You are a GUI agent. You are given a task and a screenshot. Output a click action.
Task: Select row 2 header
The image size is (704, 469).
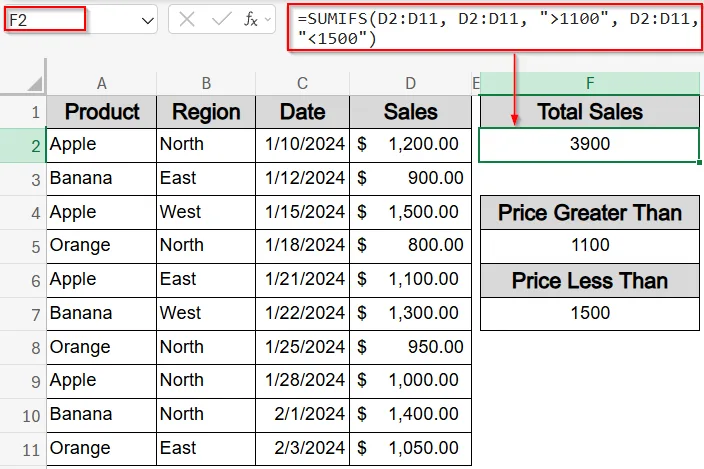click(23, 145)
